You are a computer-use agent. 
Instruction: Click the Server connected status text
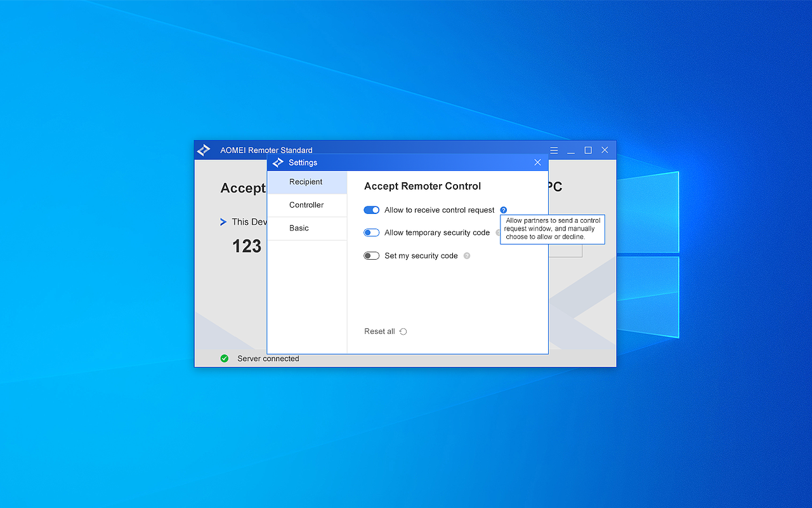(x=268, y=359)
